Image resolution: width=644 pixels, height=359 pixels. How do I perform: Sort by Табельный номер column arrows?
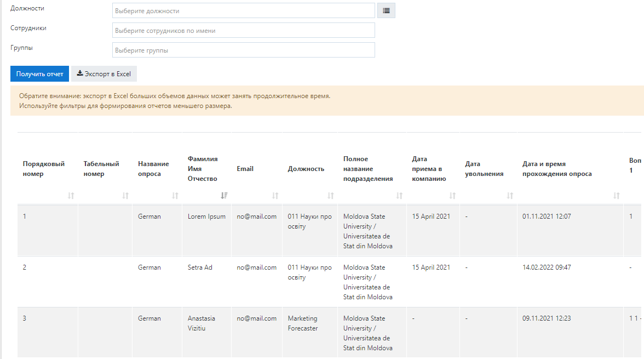(x=126, y=196)
